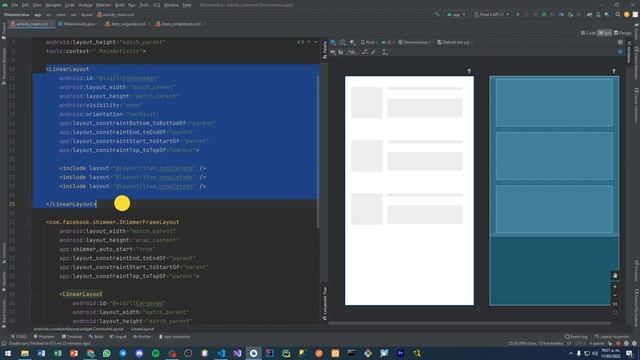The height and width of the screenshot is (360, 640).
Task: Switch editor to Code view
Action: point(588,33)
